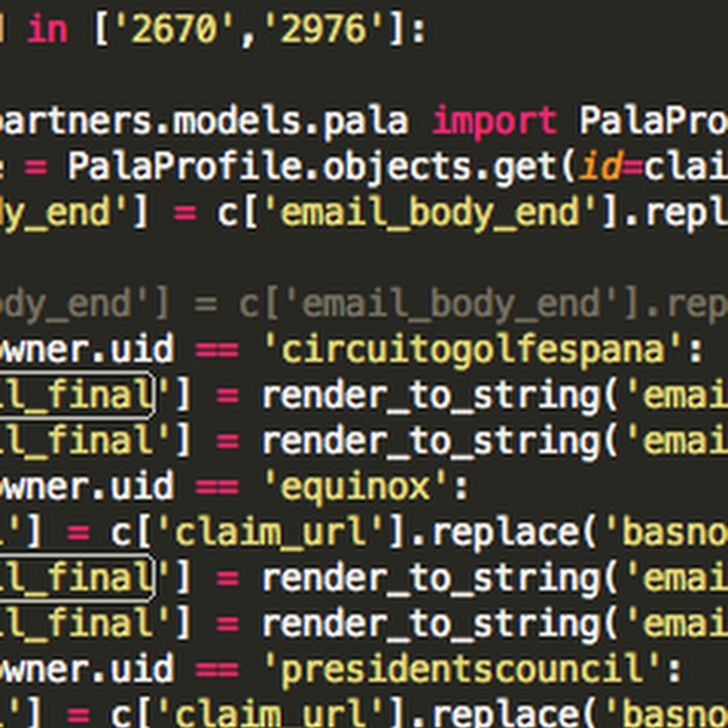Click the 'equinox' string literal

coord(358,487)
